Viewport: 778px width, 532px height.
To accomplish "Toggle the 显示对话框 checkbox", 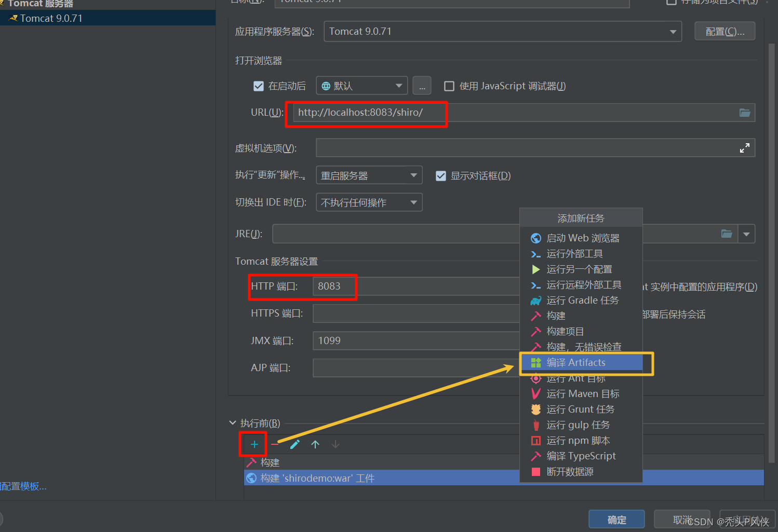I will click(x=441, y=176).
